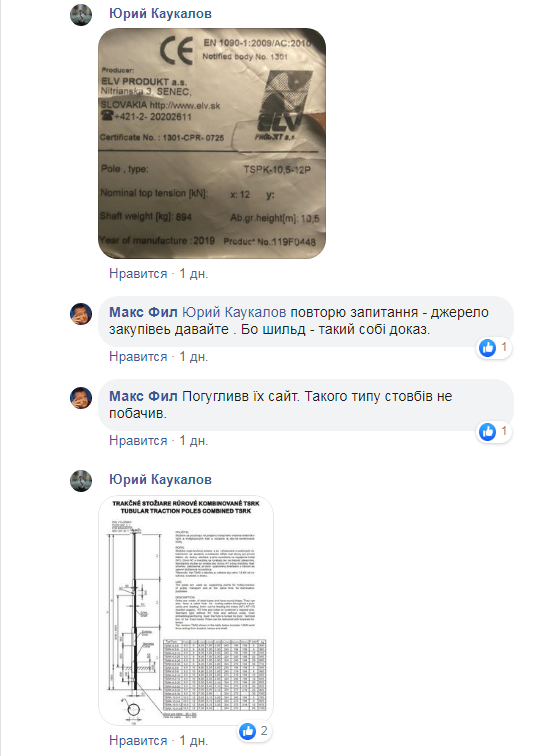Open Юрий Каукалов profile from the top comment

pos(160,14)
